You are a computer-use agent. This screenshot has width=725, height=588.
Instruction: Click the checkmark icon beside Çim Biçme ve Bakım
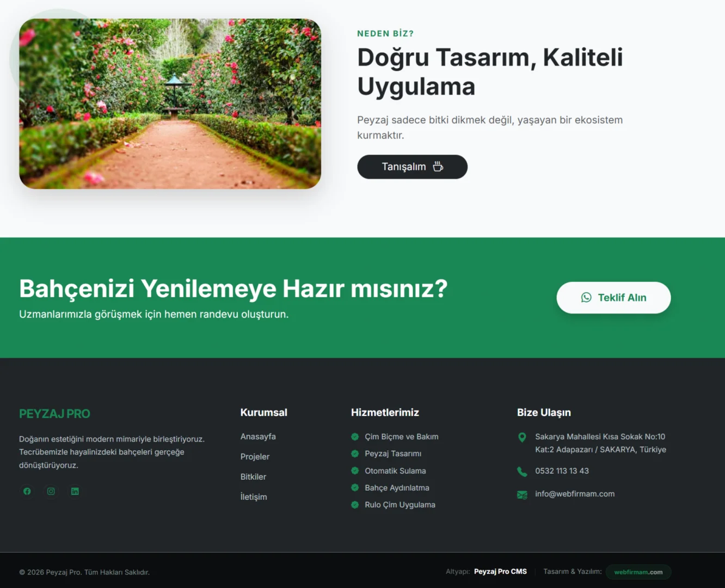(x=355, y=437)
